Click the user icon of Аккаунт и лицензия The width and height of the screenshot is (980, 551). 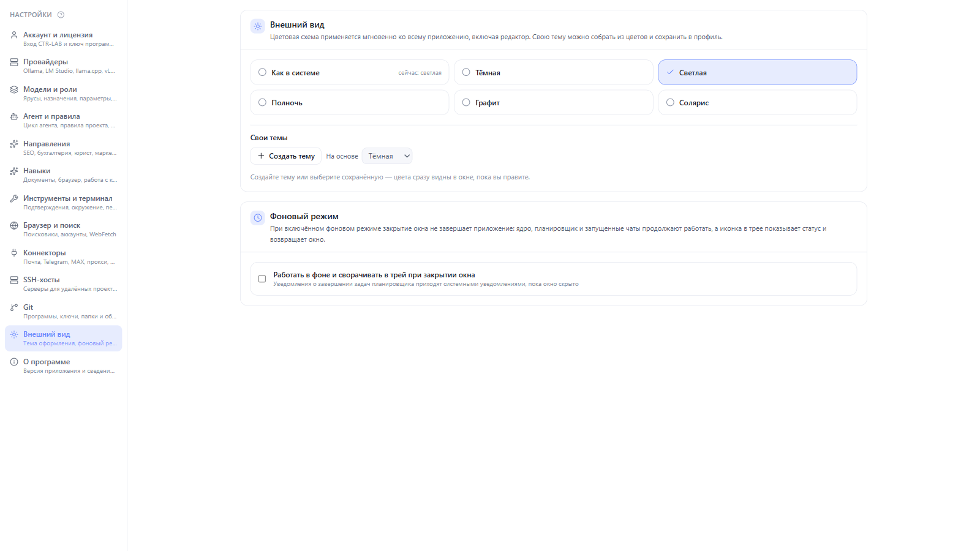(14, 35)
